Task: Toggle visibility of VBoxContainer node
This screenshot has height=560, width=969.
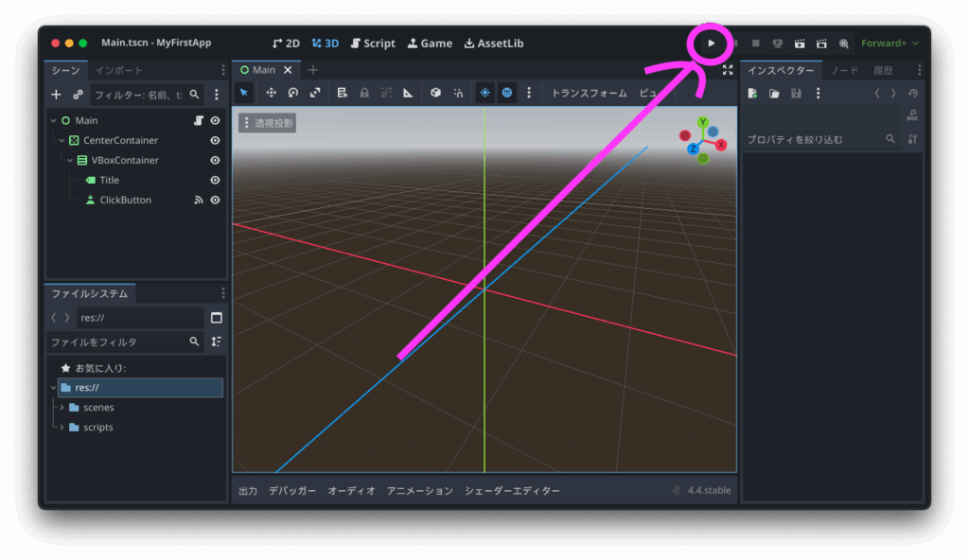Action: tap(215, 161)
